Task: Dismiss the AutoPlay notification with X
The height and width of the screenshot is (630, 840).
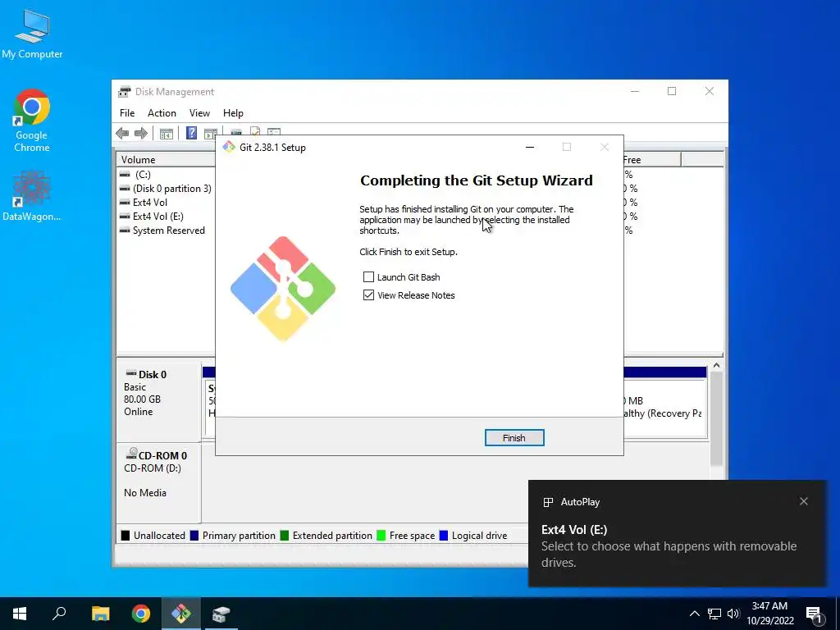Action: pos(804,501)
